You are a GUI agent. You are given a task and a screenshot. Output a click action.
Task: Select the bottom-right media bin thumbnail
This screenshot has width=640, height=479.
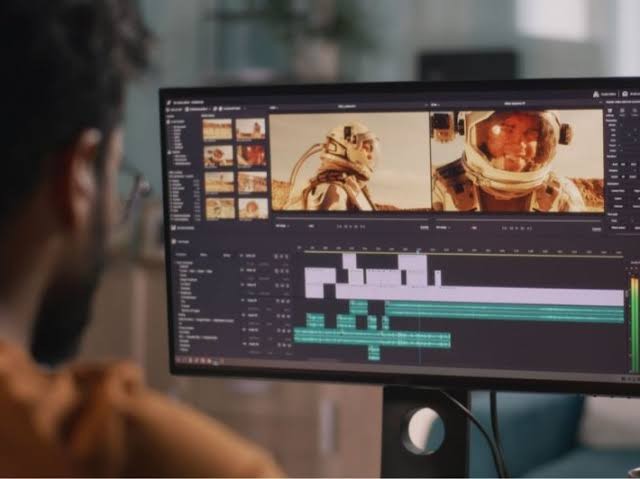(x=253, y=208)
